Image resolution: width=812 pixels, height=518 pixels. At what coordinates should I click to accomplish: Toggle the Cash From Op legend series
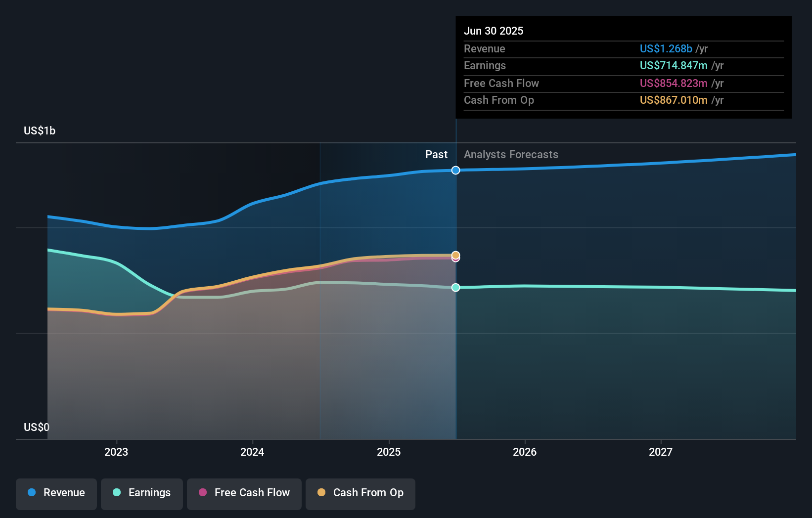coord(361,494)
